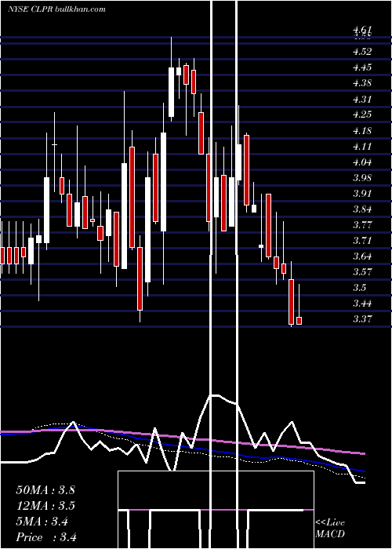
Task: Click the 3.84 price axis label
Action: [362, 209]
